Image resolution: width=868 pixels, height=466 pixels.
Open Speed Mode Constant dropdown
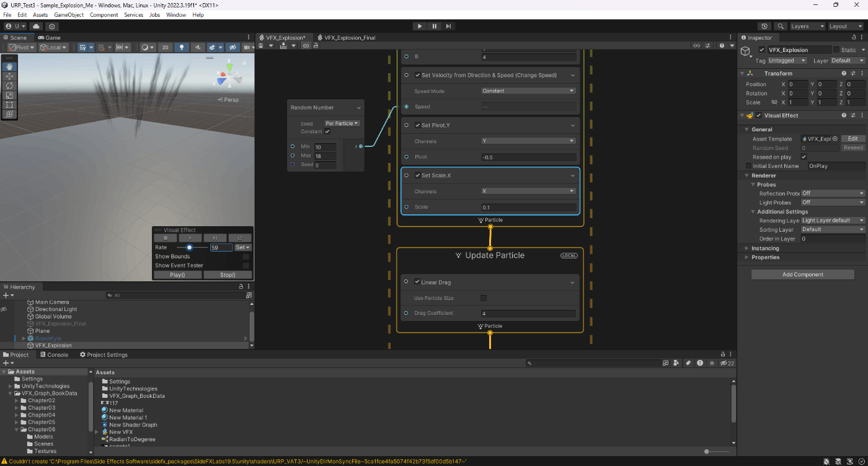point(529,90)
